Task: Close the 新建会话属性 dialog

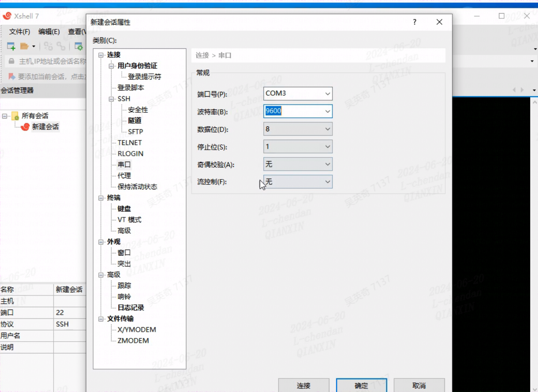Action: point(439,22)
